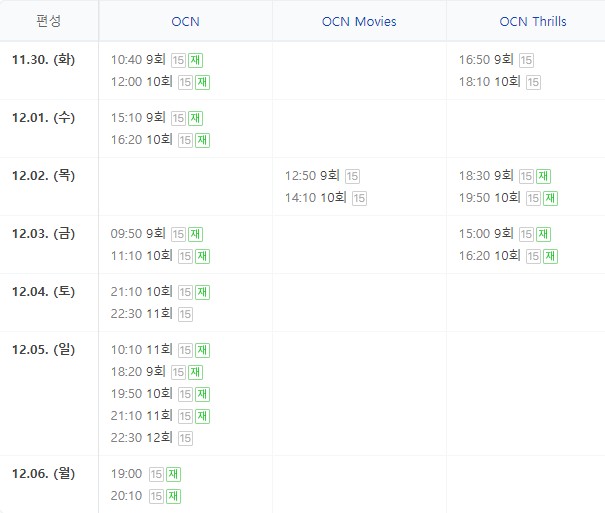Click the 10:10 11회 OCN entry
The width and height of the screenshot is (605, 513).
[x=142, y=350]
